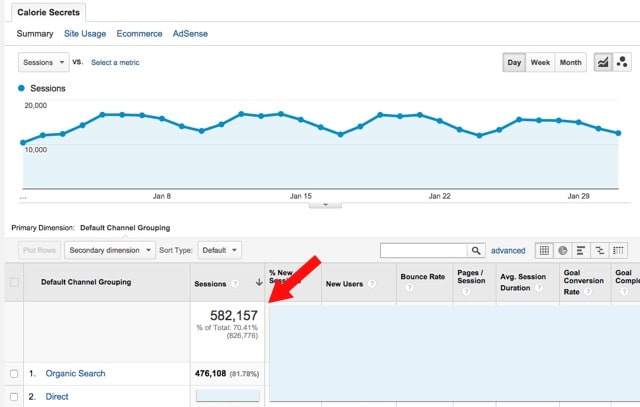Check the Direct row checkbox
Viewport: 640px width, 407px height.
pos(14,397)
